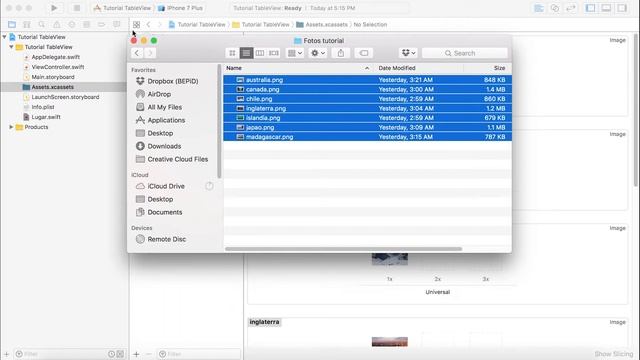
Task: Go back in Finder window
Action: pos(137,53)
